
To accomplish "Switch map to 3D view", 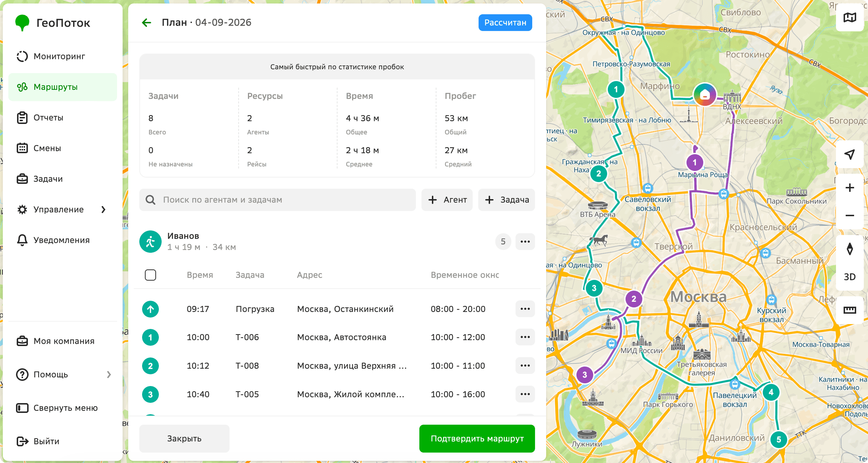I will [x=850, y=277].
